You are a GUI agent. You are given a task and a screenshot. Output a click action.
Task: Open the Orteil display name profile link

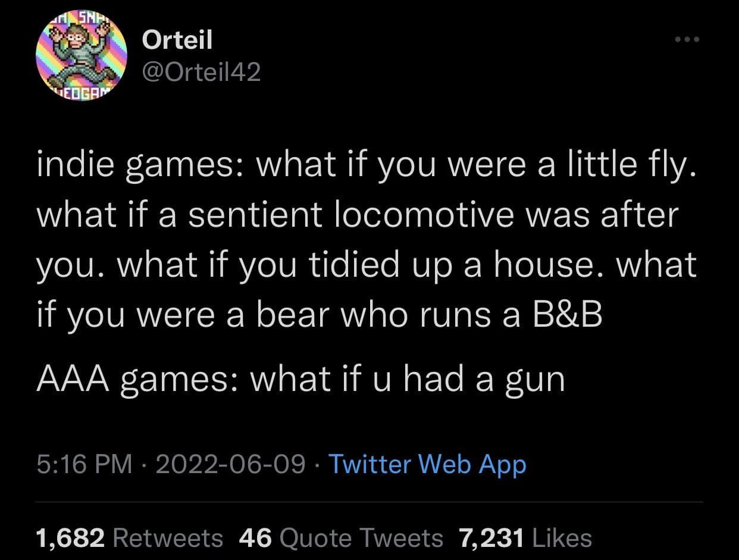click(x=177, y=40)
